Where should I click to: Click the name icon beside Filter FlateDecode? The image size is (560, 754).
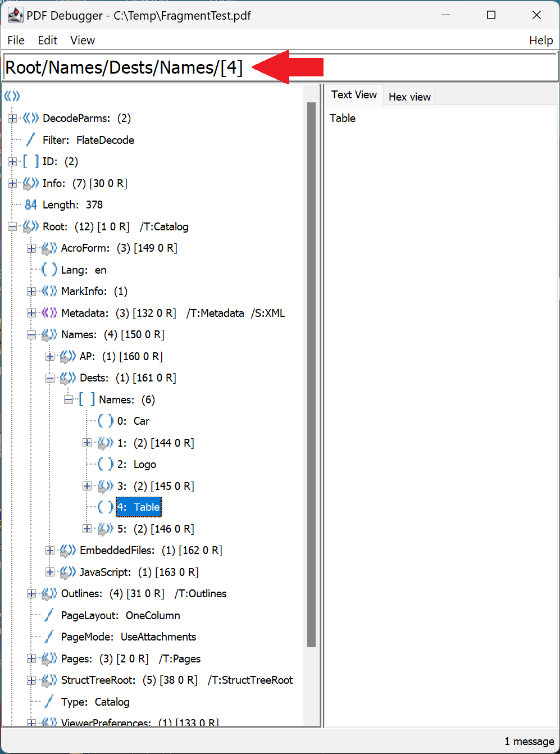click(x=30, y=139)
